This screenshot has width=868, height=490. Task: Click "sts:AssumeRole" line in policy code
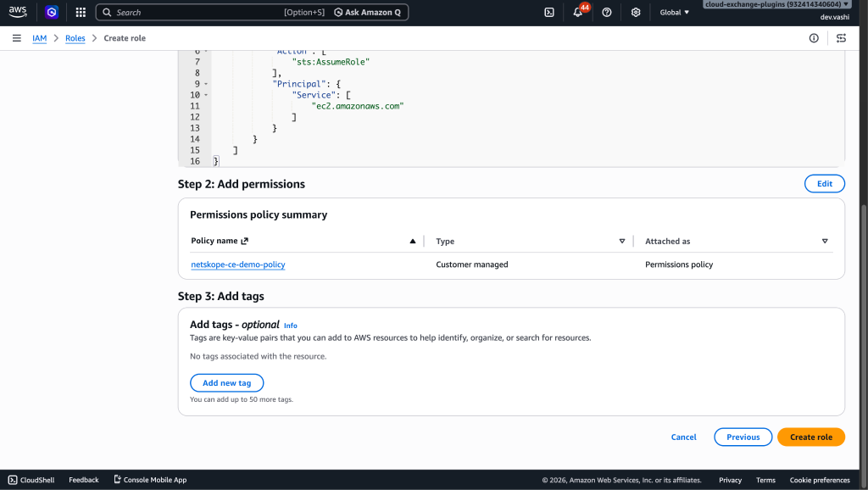click(x=331, y=62)
